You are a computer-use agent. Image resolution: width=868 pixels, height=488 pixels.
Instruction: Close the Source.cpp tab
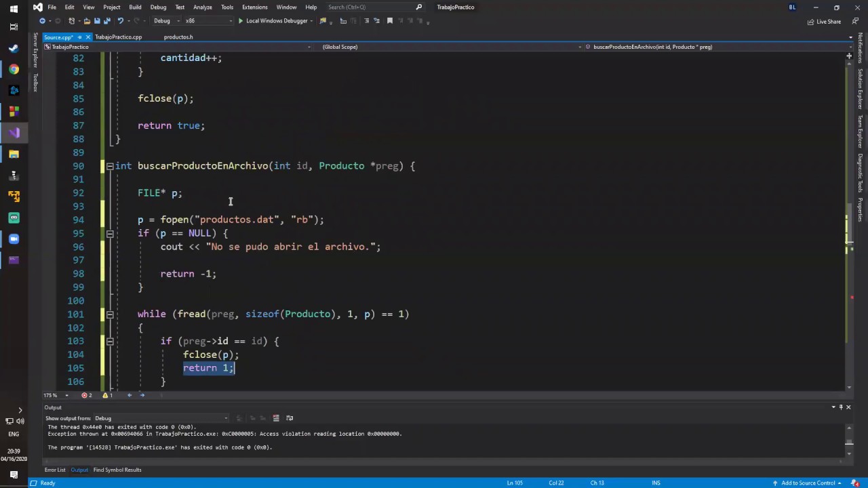tap(88, 37)
